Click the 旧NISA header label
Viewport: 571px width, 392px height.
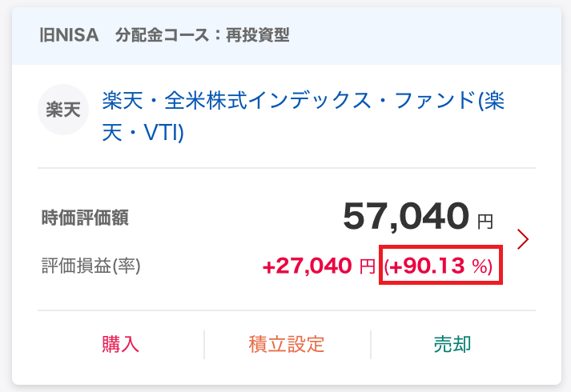coord(69,36)
